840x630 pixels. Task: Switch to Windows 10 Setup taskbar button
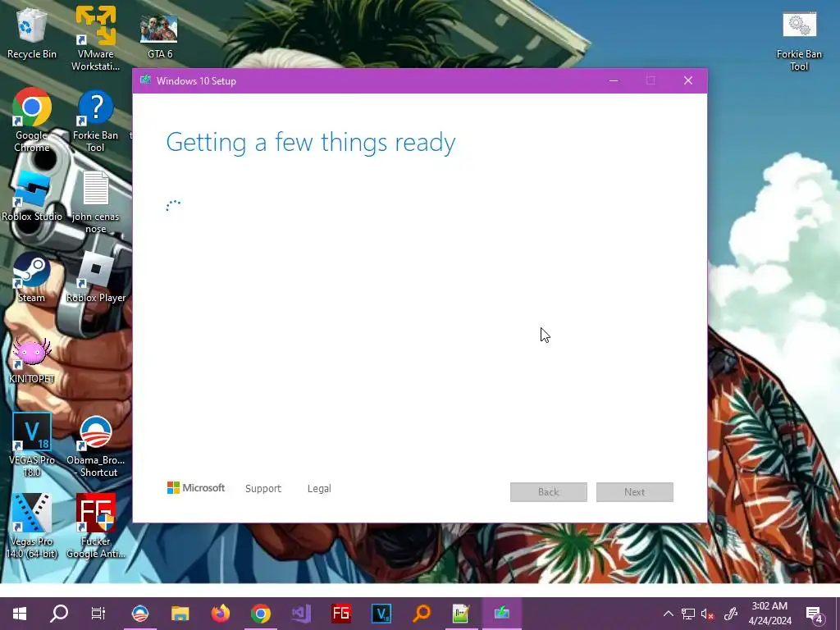[502, 613]
